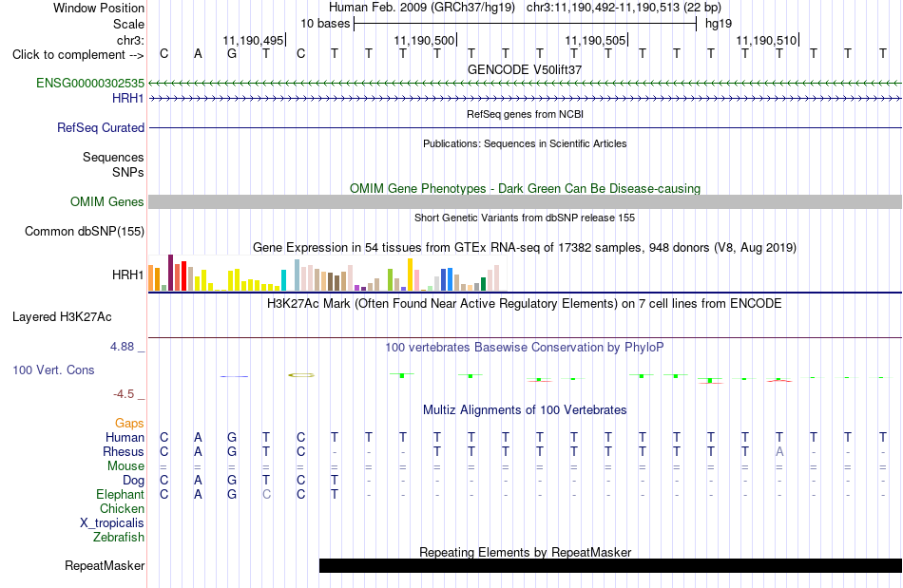This screenshot has width=903, height=588.
Task: Click 'Multiz Alignments of 100 Vertebrates' title
Action: (x=525, y=410)
